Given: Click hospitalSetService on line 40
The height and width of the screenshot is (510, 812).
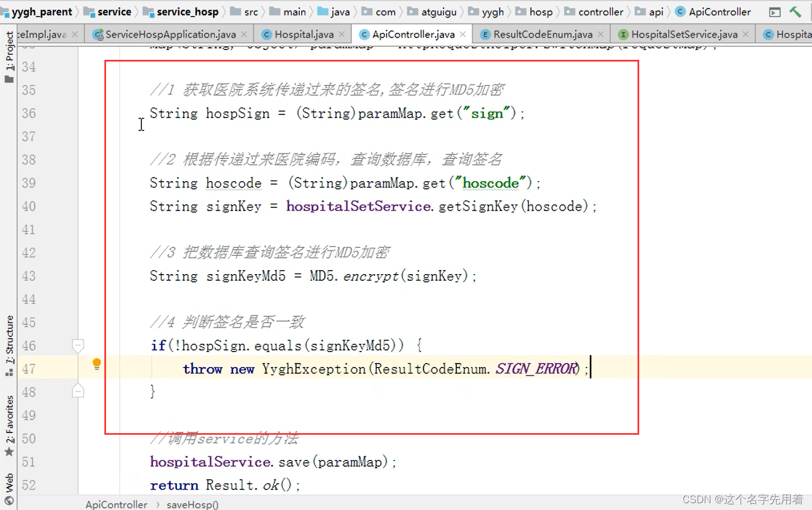Looking at the screenshot, I should point(359,206).
